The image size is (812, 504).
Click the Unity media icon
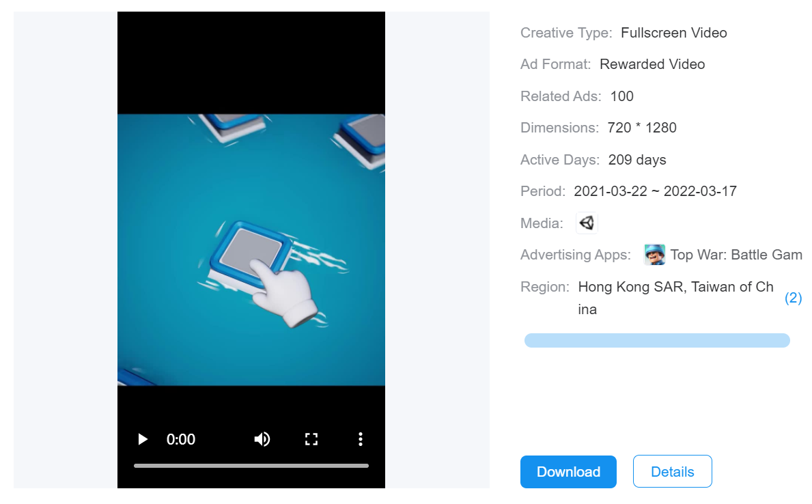pyautogui.click(x=587, y=223)
